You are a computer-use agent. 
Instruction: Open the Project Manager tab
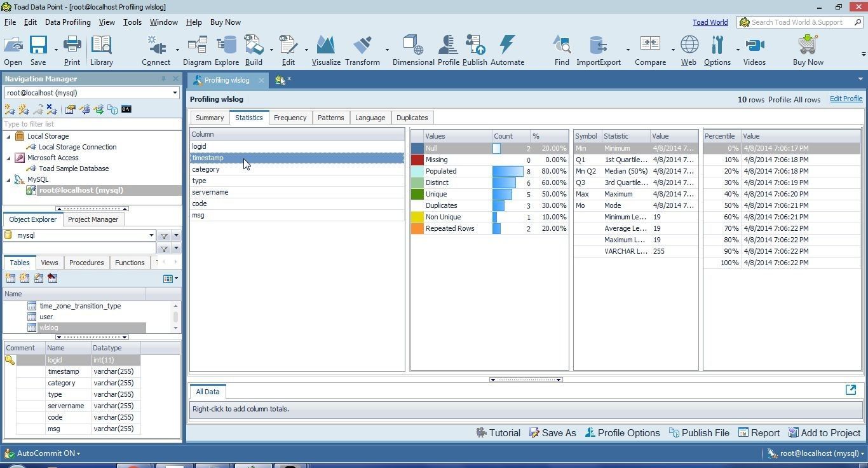pyautogui.click(x=93, y=219)
